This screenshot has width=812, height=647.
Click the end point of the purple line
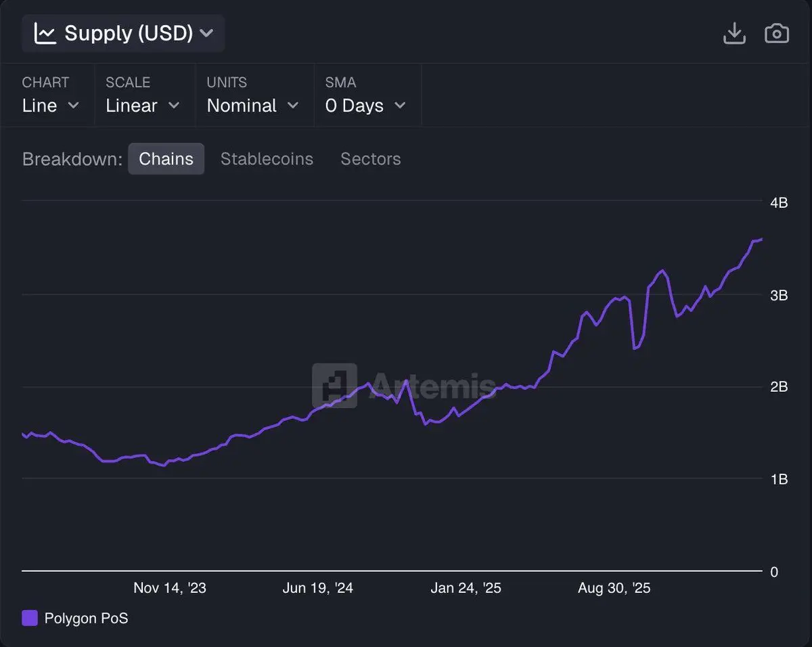[x=762, y=239]
